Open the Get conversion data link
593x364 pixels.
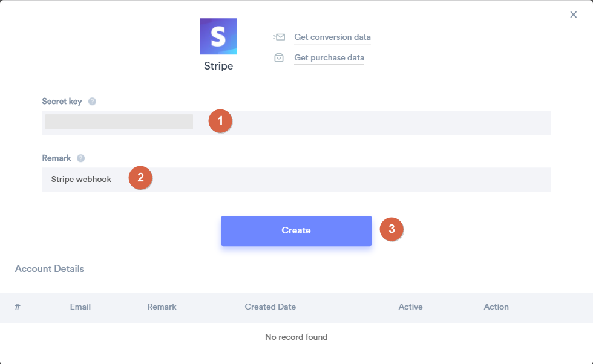[332, 37]
